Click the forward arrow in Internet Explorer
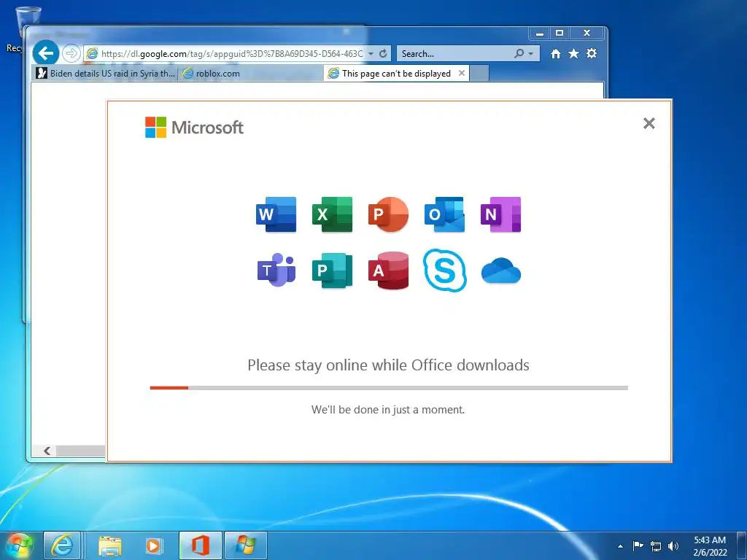This screenshot has width=747, height=560. click(71, 53)
